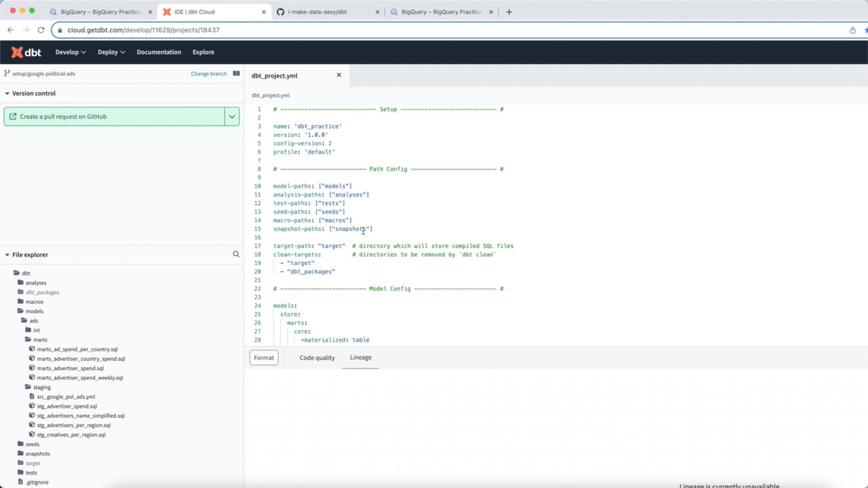Viewport: 868px width, 488px height.
Task: Open the Deploy menu dropdown
Action: [111, 52]
